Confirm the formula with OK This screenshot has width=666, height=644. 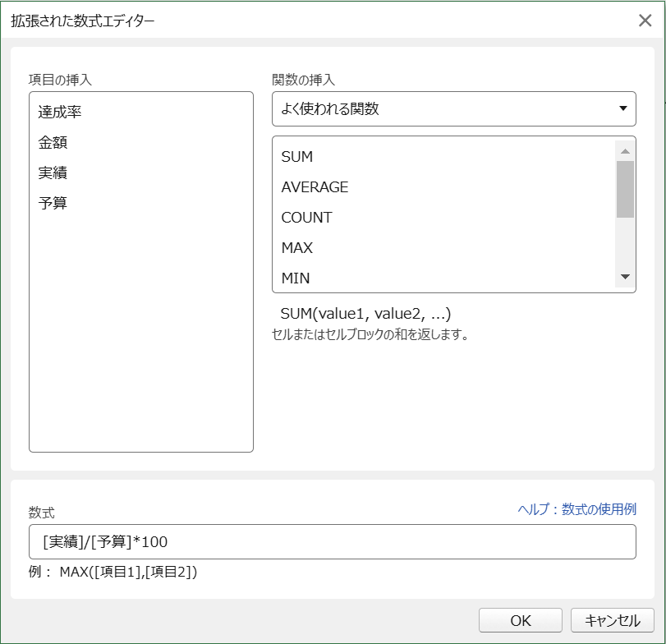pyautogui.click(x=521, y=621)
